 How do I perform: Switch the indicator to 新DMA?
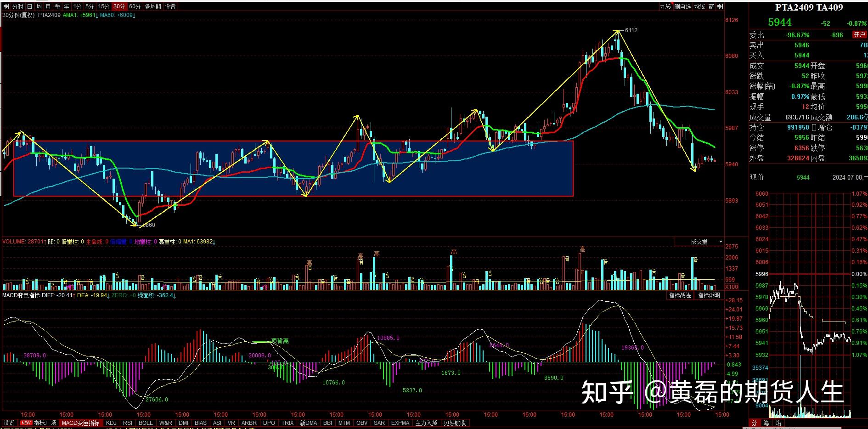pyautogui.click(x=308, y=423)
